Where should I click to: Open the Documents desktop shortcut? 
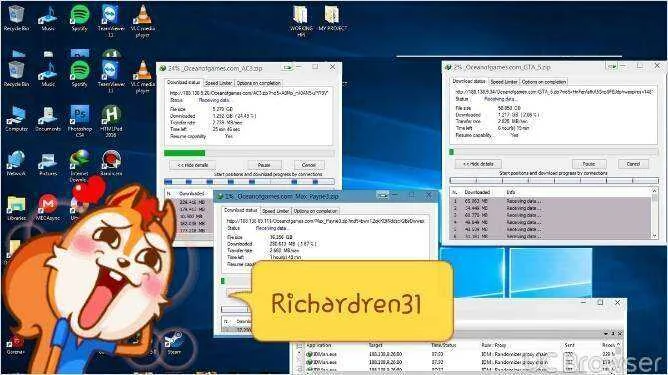click(48, 118)
